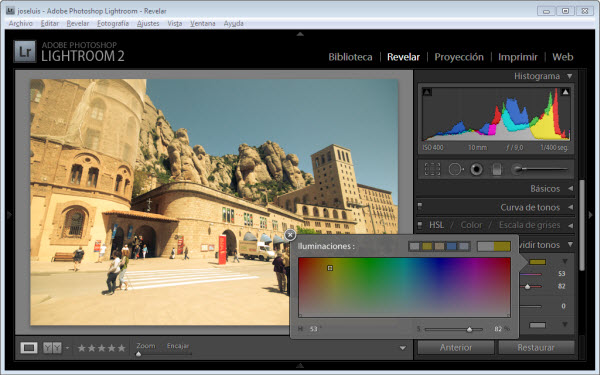
Task: Set rating to three stars
Action: point(101,348)
